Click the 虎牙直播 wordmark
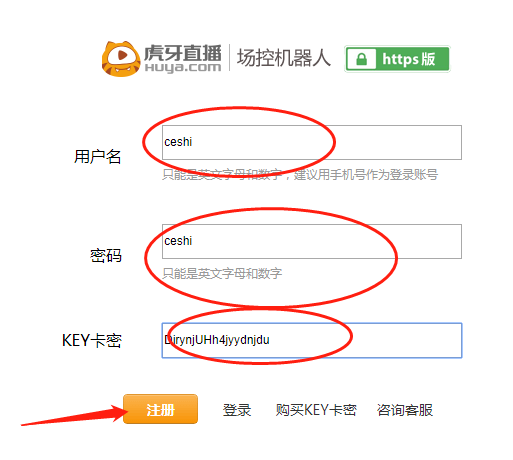 183,53
